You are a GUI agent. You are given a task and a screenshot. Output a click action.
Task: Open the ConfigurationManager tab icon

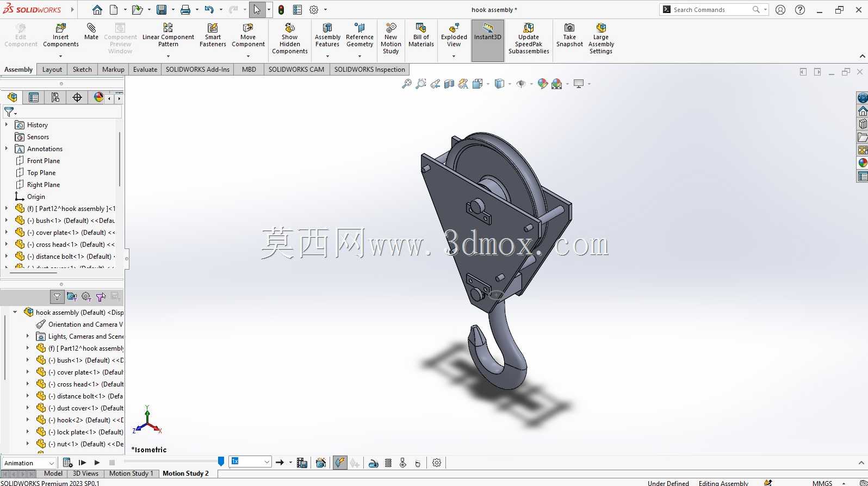click(x=55, y=97)
